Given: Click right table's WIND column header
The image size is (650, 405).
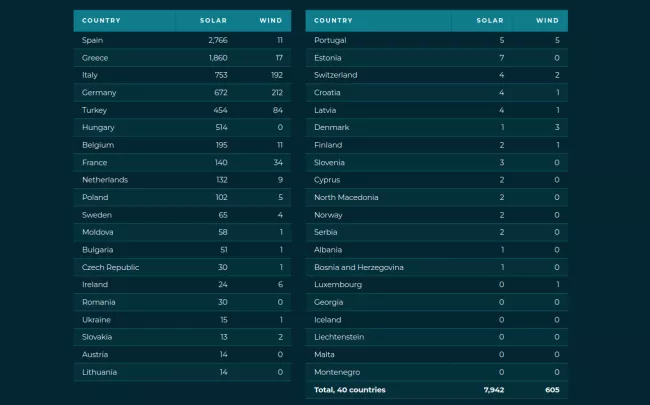Looking at the screenshot, I should pos(547,20).
